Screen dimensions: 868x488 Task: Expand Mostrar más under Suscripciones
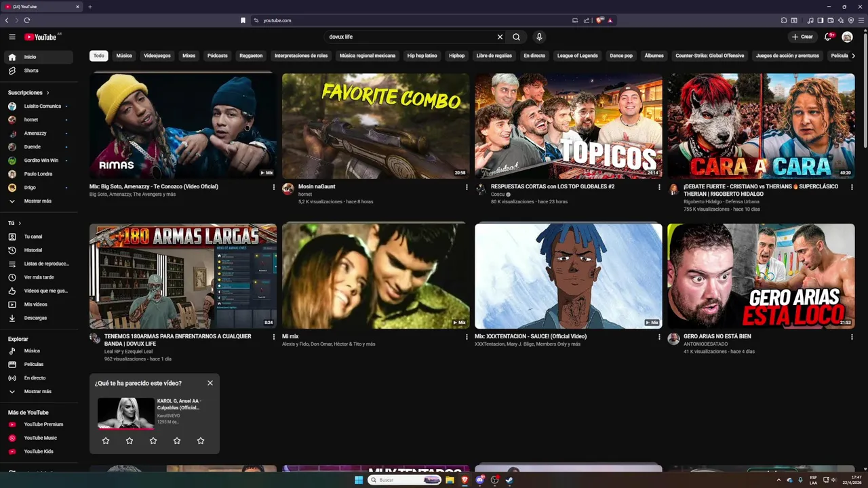tap(39, 201)
